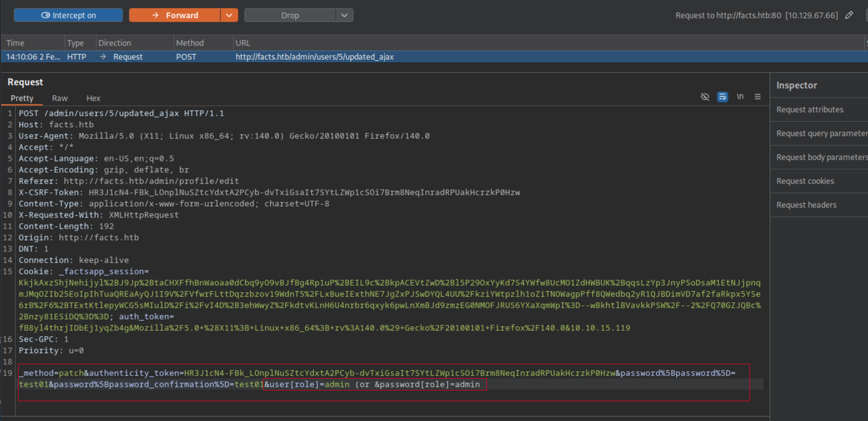The image size is (868, 421).
Task: Switch to the Raw tab
Action: click(60, 98)
